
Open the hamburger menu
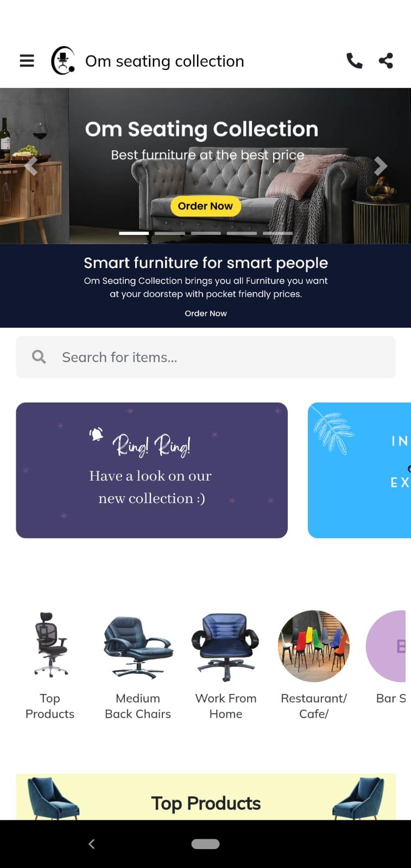coord(27,61)
